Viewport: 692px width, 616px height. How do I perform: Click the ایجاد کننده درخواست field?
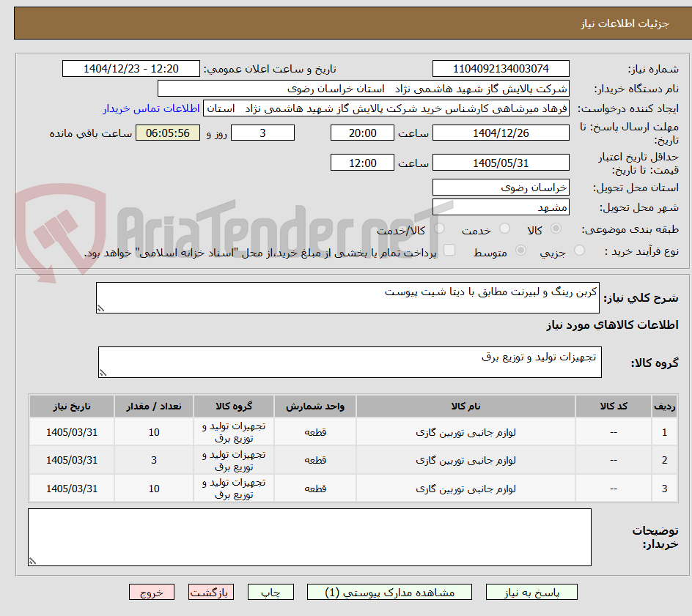pyautogui.click(x=386, y=108)
